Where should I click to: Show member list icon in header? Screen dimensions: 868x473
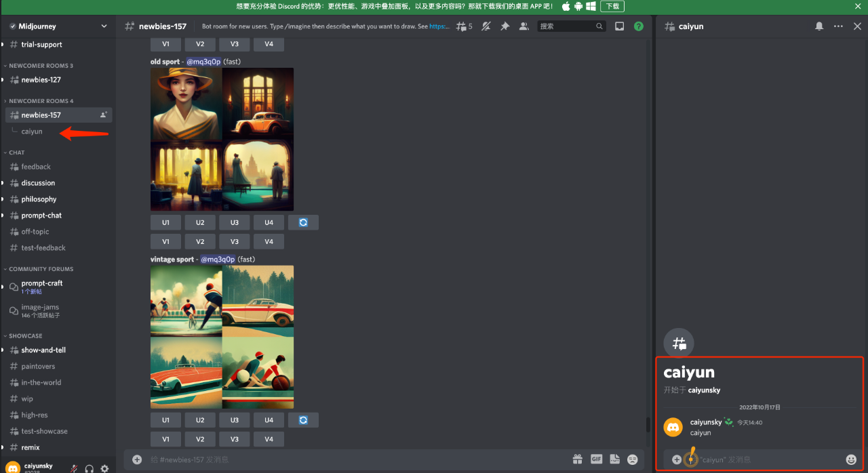[x=524, y=26]
